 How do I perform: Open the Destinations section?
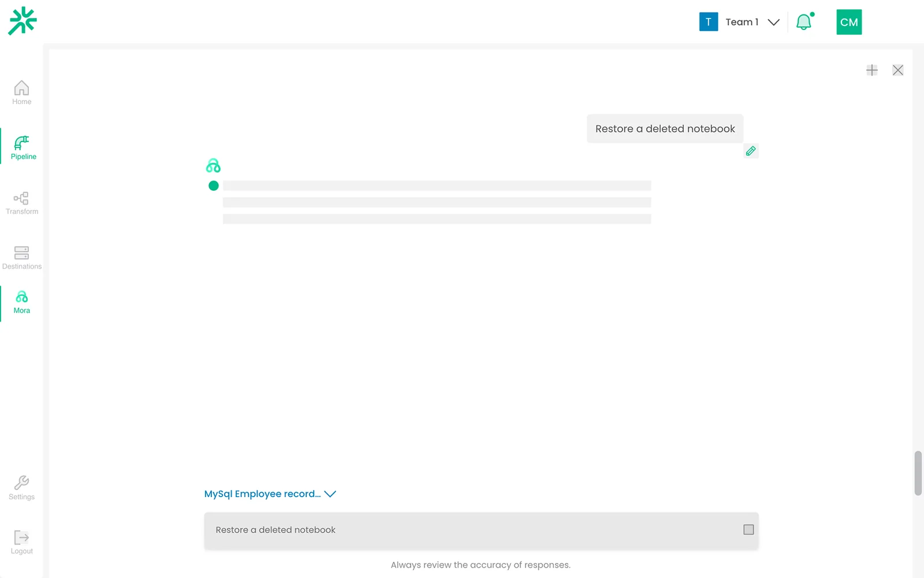pos(21,258)
